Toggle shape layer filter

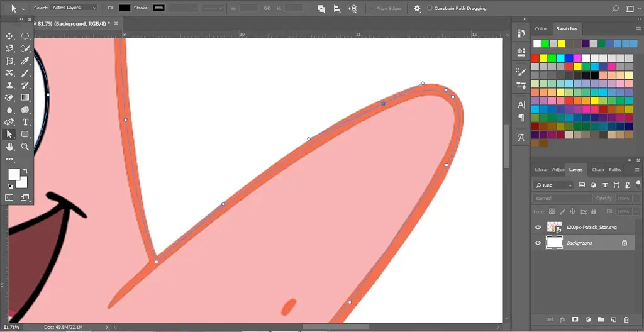pos(616,185)
